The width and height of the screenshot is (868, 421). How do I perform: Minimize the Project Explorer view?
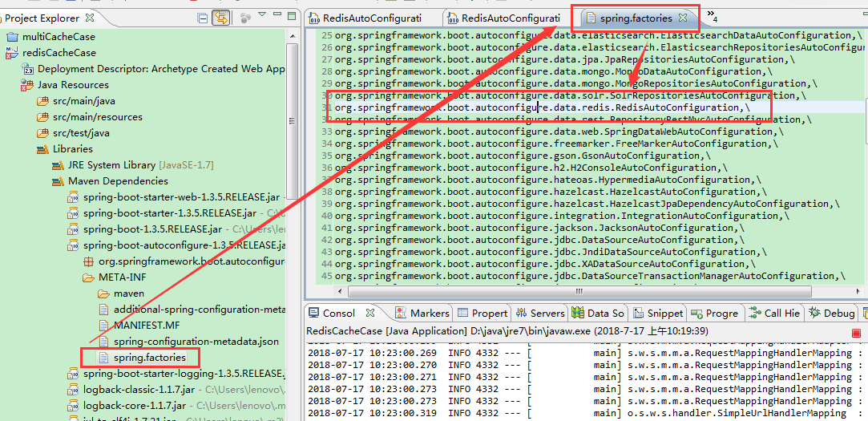click(278, 14)
